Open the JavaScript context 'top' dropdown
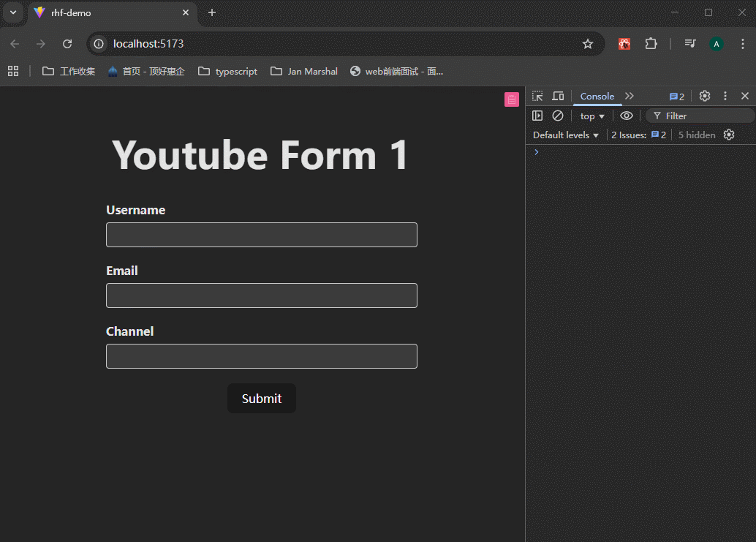This screenshot has height=542, width=756. [x=592, y=116]
